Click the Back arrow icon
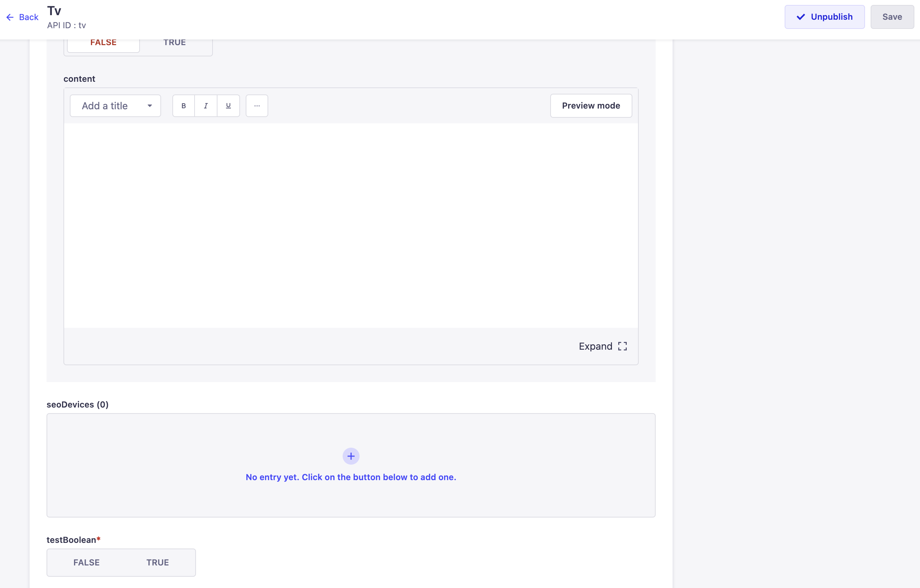 click(10, 17)
